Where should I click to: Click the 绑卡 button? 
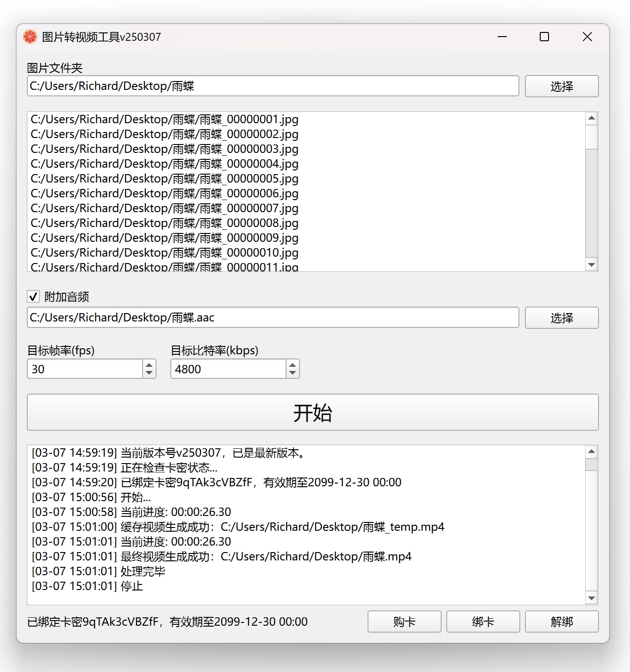pyautogui.click(x=483, y=622)
